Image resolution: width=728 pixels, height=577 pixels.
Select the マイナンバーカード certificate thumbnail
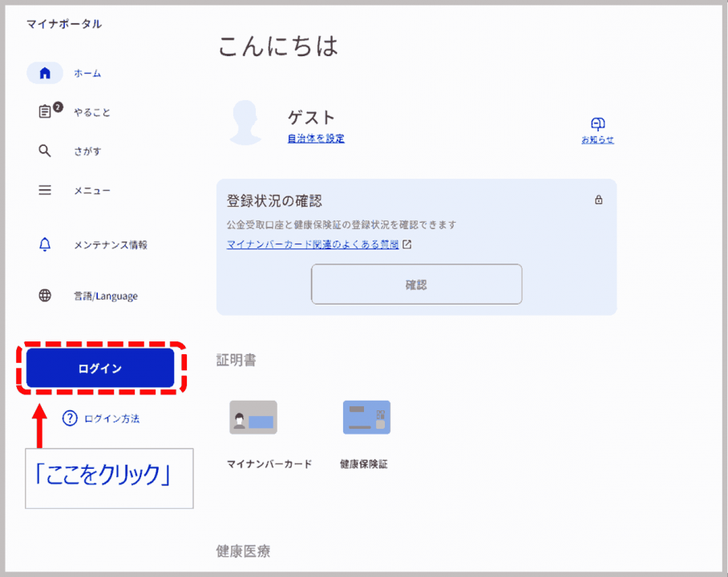[x=253, y=418]
